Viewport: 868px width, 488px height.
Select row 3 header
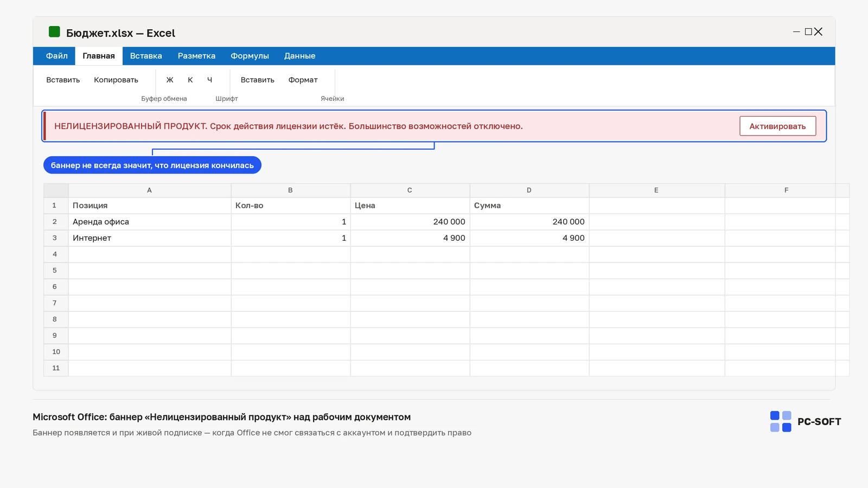[x=56, y=238]
